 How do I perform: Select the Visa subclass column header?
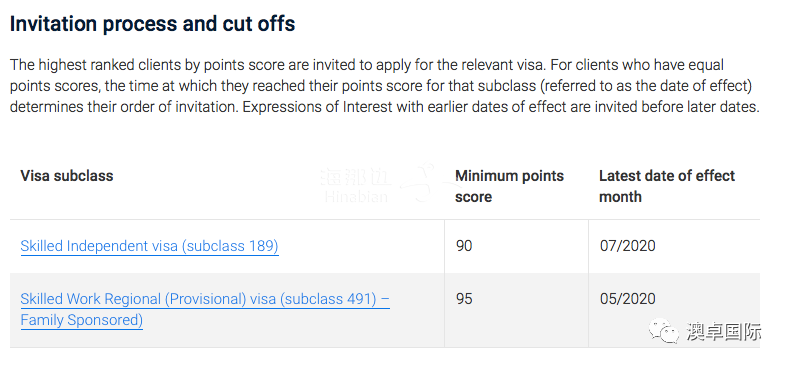pyautogui.click(x=67, y=176)
